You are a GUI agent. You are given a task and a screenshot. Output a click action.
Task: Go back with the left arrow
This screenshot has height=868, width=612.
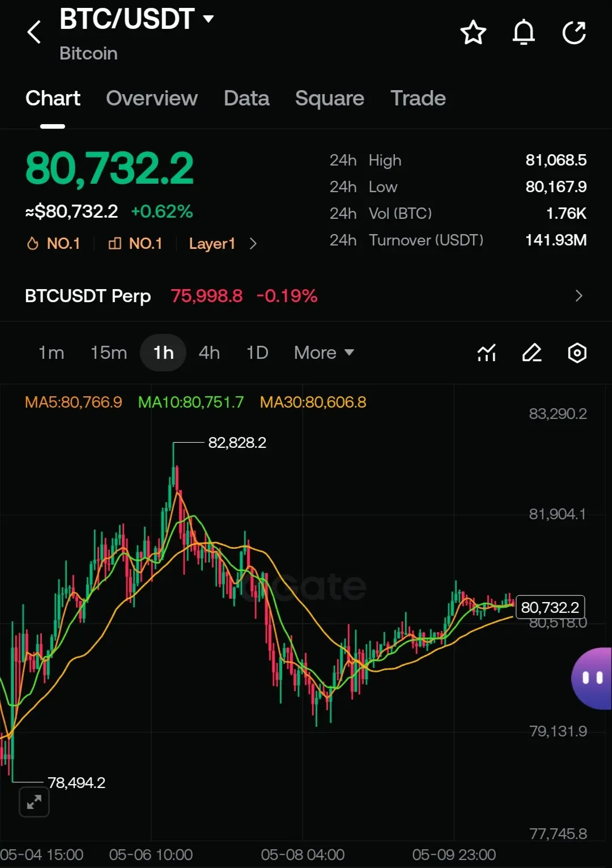pyautogui.click(x=34, y=32)
